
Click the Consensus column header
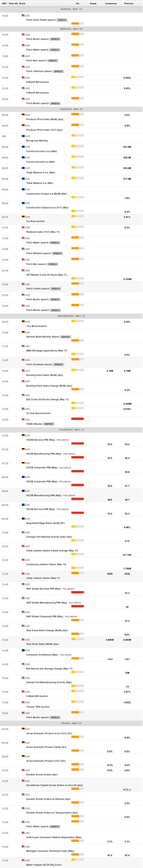tap(111, 3)
